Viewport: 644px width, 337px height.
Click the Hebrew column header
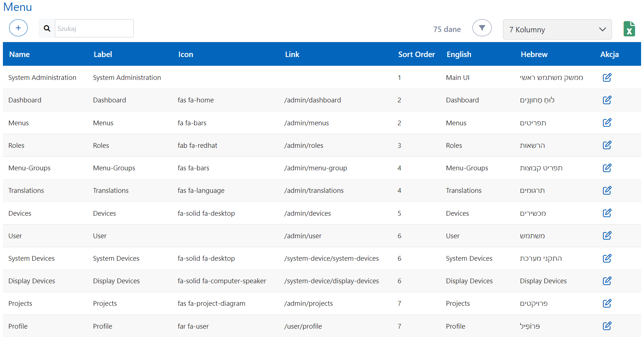click(534, 54)
